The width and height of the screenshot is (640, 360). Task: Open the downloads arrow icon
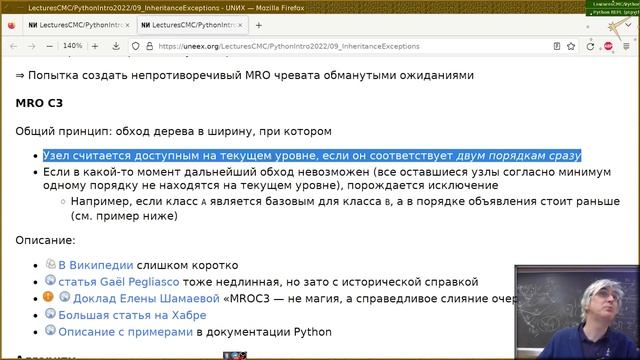tap(116, 46)
